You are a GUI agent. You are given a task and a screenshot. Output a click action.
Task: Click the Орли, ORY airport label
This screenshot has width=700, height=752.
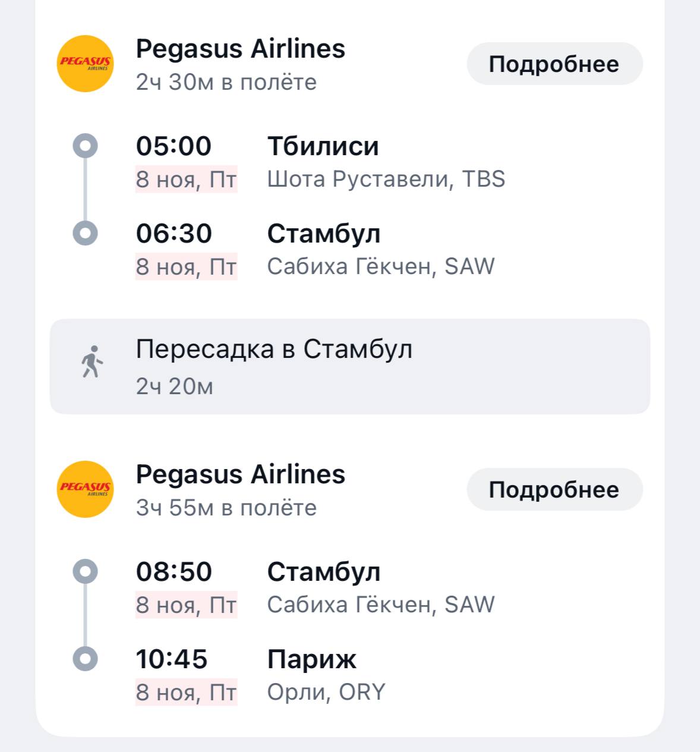326,692
